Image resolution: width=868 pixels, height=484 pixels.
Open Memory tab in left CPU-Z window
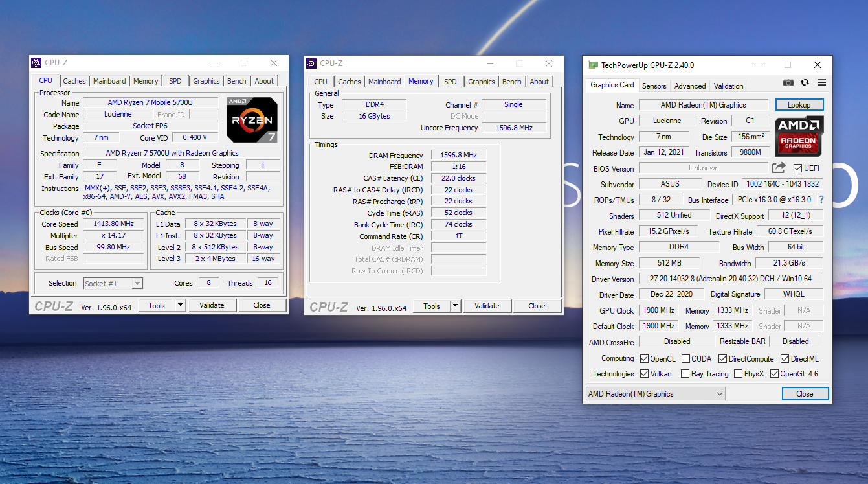point(146,81)
